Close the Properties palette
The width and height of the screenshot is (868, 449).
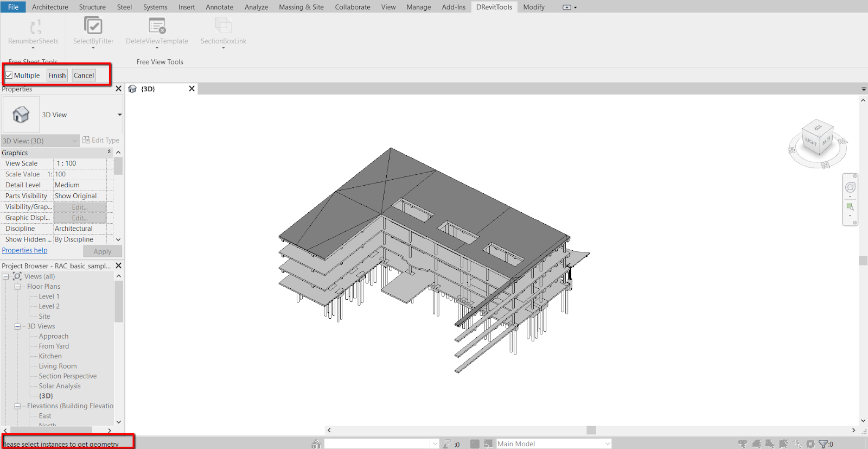tap(118, 88)
